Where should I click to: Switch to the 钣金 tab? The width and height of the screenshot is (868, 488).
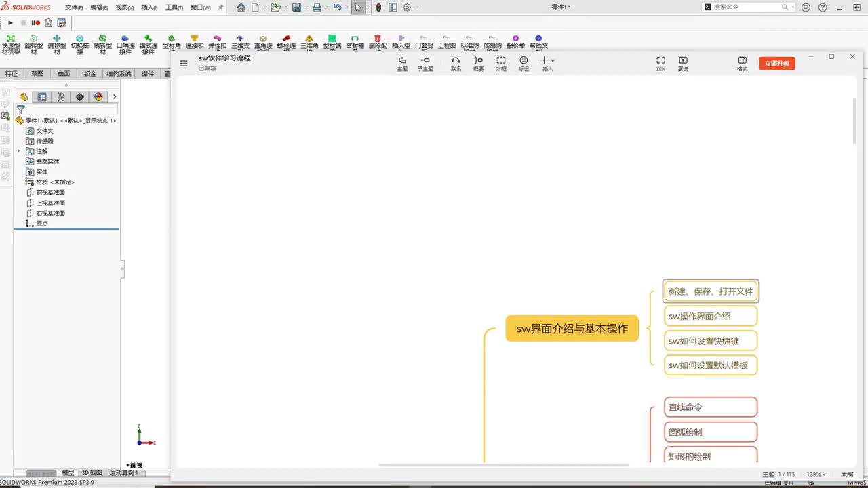click(x=90, y=73)
